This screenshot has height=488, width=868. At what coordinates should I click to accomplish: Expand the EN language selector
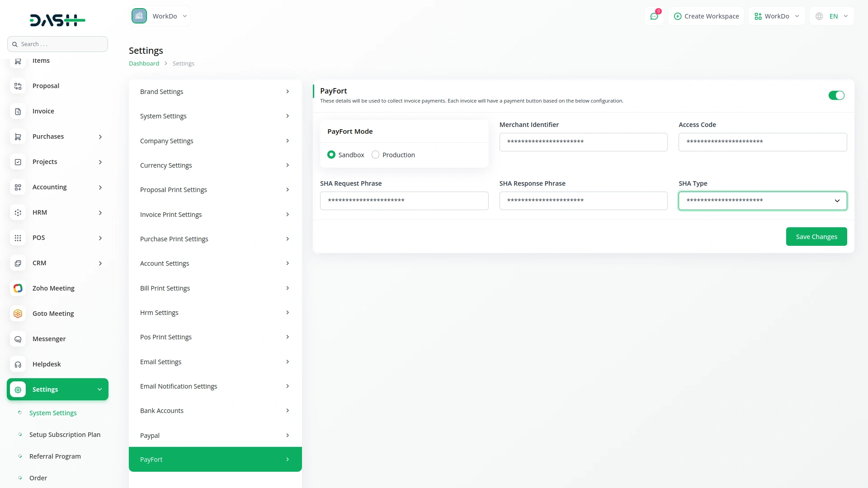click(832, 16)
